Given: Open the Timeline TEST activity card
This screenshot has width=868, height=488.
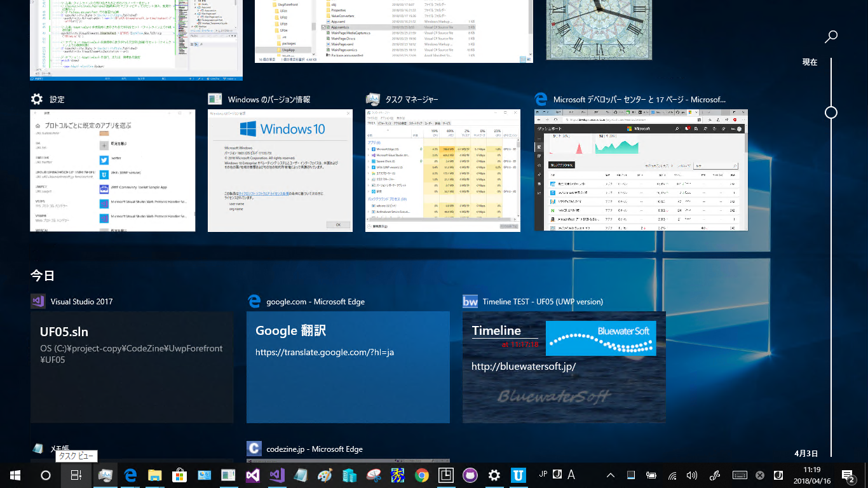Looking at the screenshot, I should coord(564,367).
